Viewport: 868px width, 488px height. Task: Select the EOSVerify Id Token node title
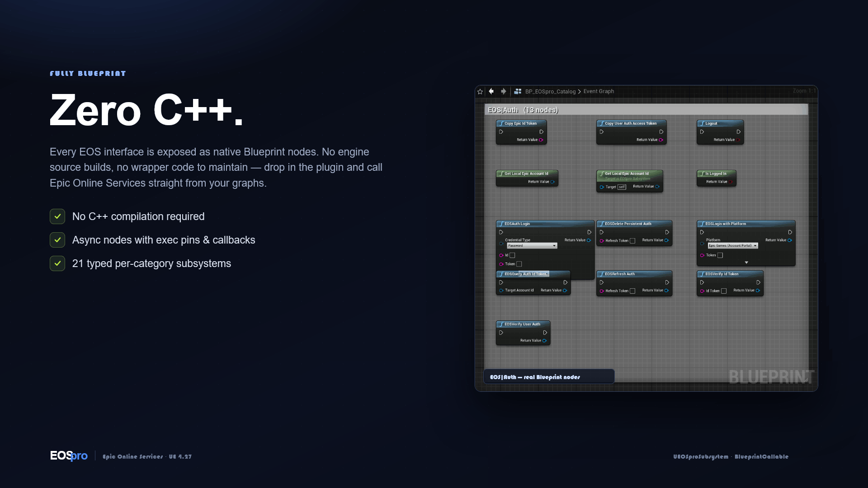pos(722,274)
